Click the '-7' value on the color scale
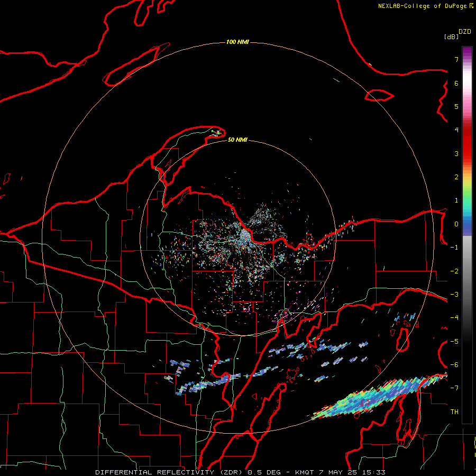 click(x=454, y=388)
